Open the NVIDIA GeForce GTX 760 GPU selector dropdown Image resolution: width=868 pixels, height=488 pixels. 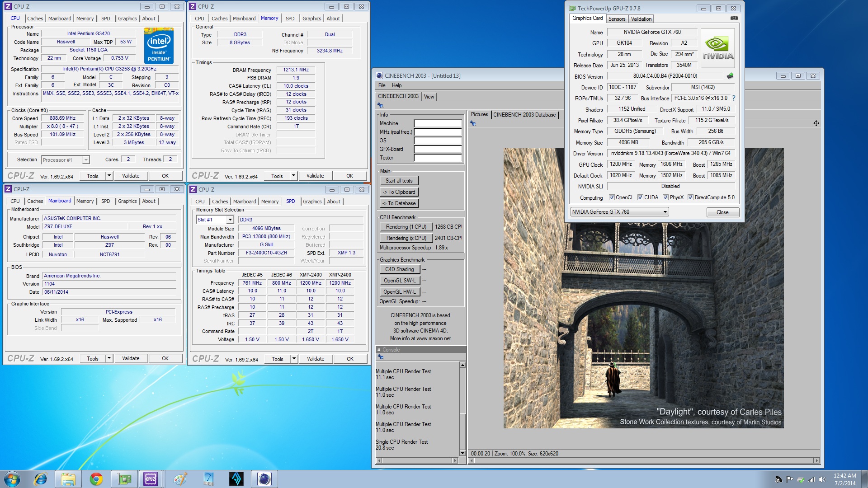[619, 212]
